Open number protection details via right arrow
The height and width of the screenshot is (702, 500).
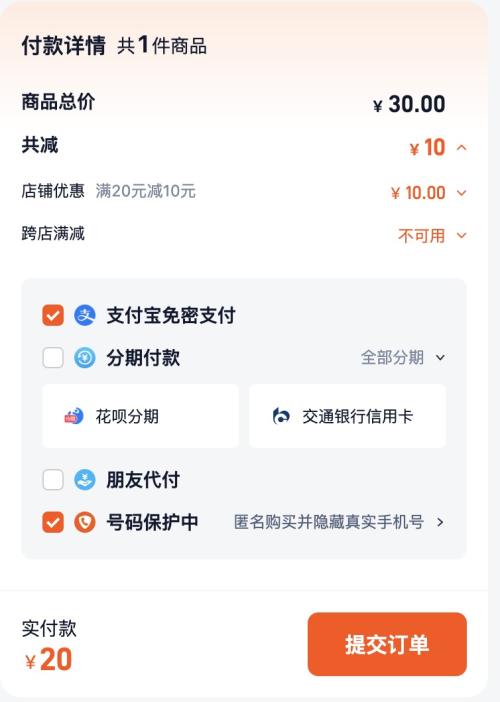[x=440, y=522]
